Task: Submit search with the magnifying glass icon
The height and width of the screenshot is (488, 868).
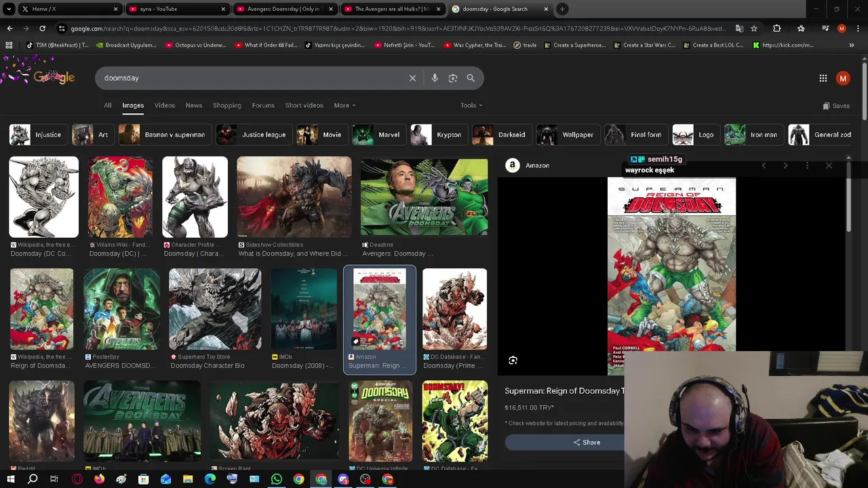Action: (471, 78)
